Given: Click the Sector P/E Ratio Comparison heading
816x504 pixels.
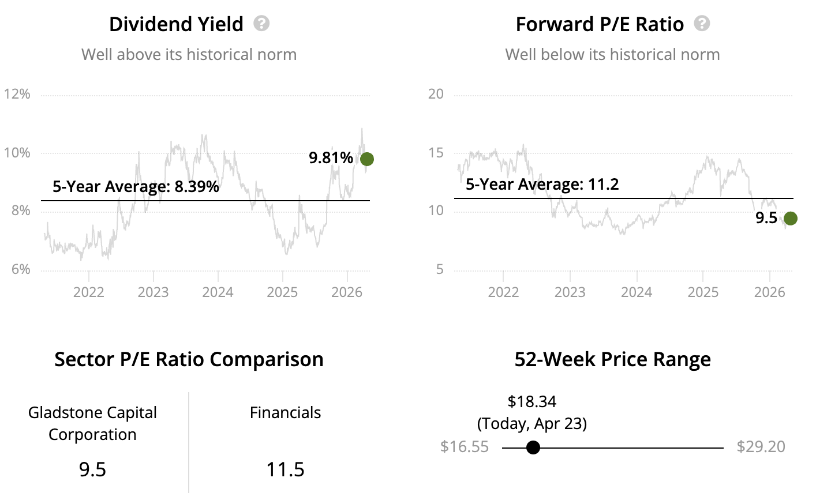Looking at the screenshot, I should 189,359.
